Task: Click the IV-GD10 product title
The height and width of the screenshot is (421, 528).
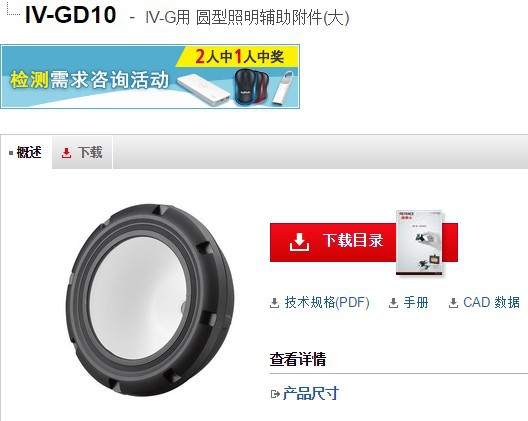Action: click(x=71, y=15)
